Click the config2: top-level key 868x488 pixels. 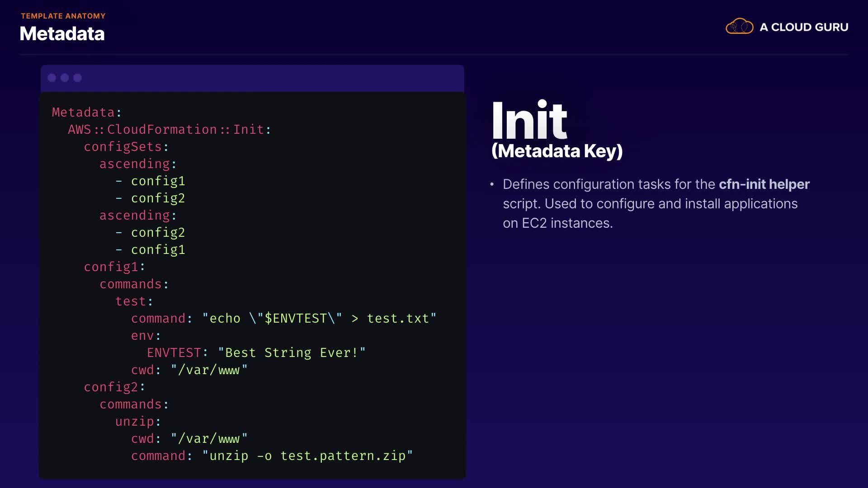tap(114, 387)
